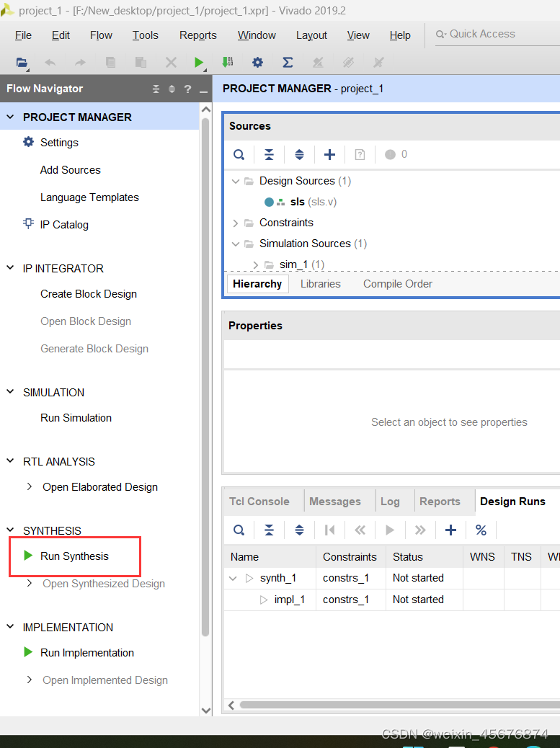The image size is (560, 748).
Task: Create new run with plus in Design Runs
Action: coord(450,530)
